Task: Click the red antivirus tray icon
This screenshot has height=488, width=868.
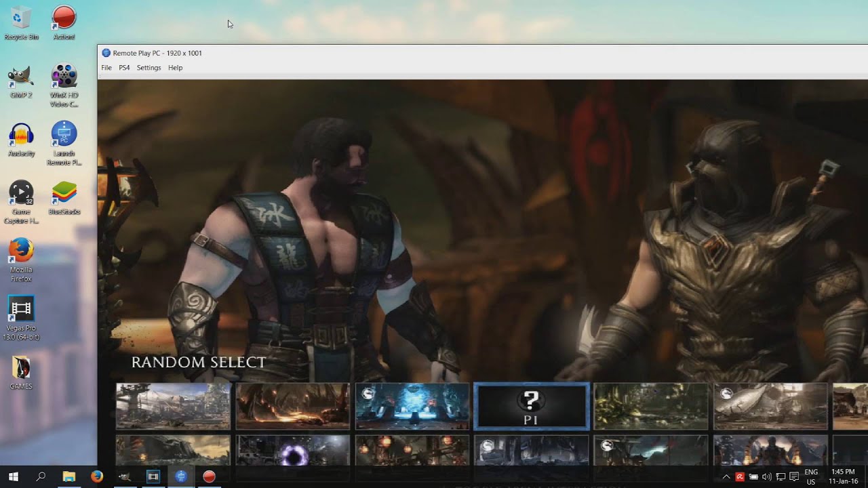Action: pyautogui.click(x=740, y=477)
